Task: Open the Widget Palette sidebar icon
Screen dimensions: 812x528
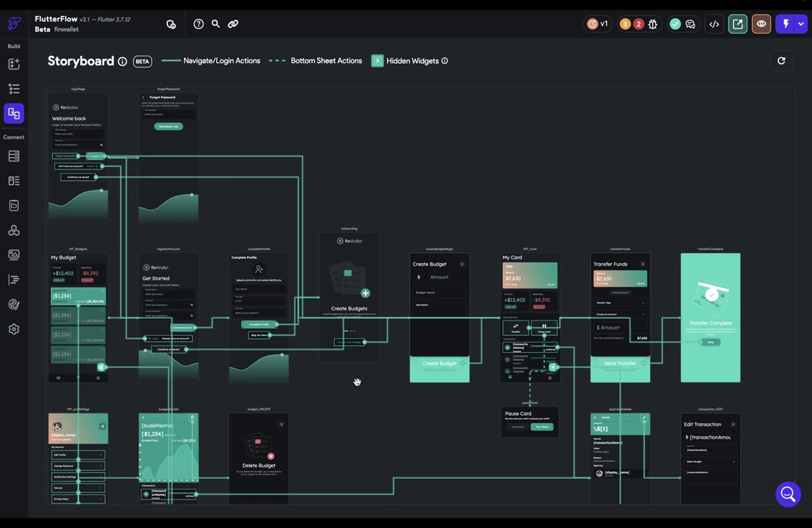Action: click(x=14, y=64)
